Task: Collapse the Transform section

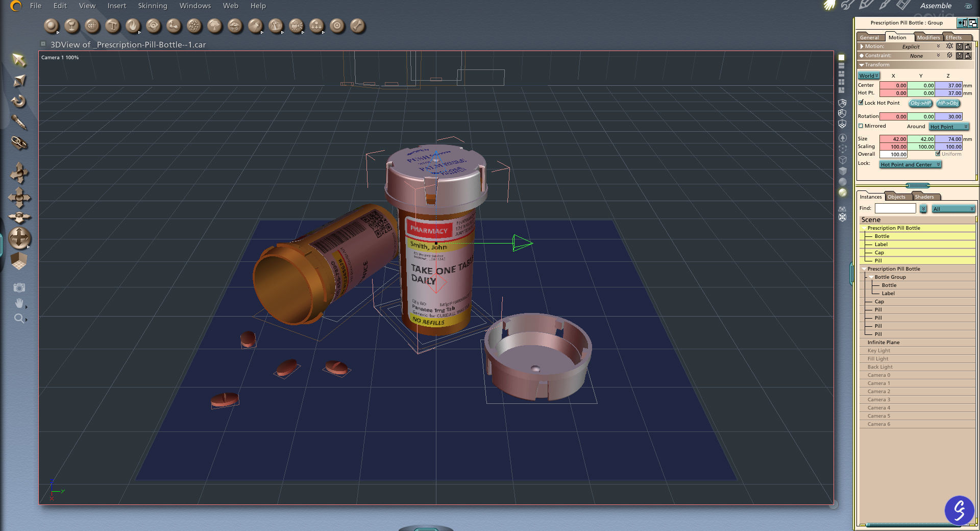Action: 862,65
